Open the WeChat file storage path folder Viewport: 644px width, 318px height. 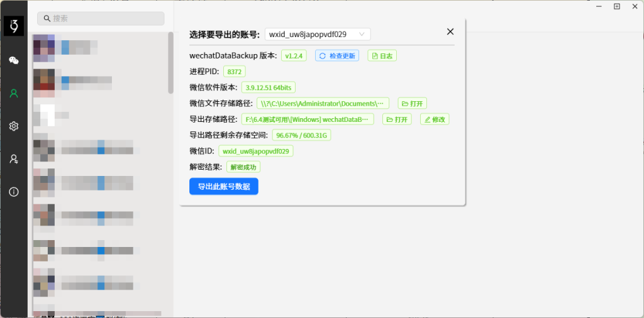tap(412, 103)
